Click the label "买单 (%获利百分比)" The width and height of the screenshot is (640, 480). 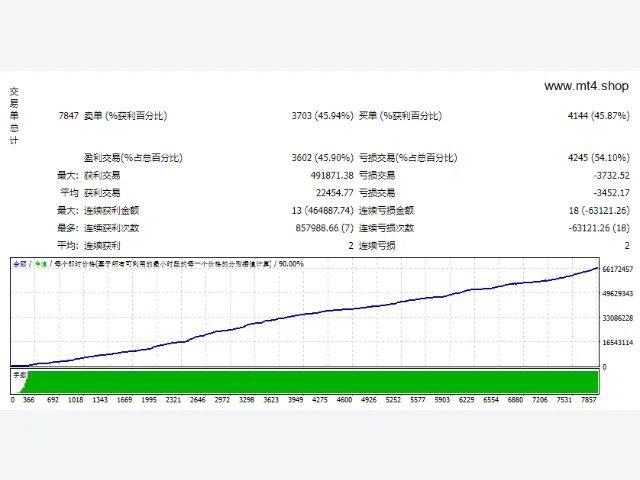click(400, 116)
